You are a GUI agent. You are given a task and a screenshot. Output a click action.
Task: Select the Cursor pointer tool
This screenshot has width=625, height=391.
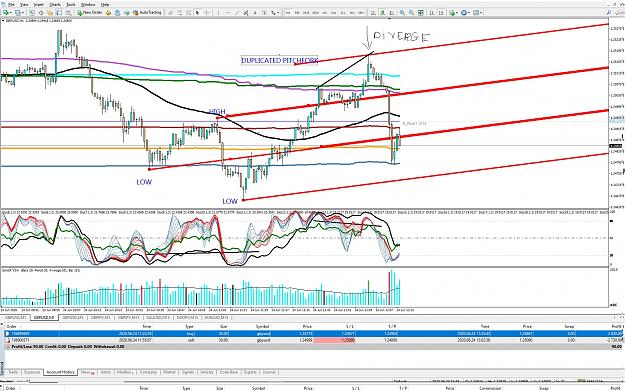(x=198, y=13)
